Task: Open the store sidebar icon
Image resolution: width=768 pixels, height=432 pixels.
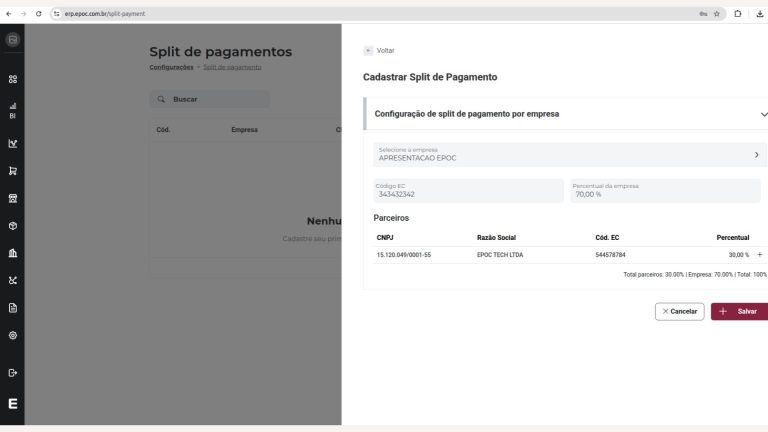Action: (13, 198)
